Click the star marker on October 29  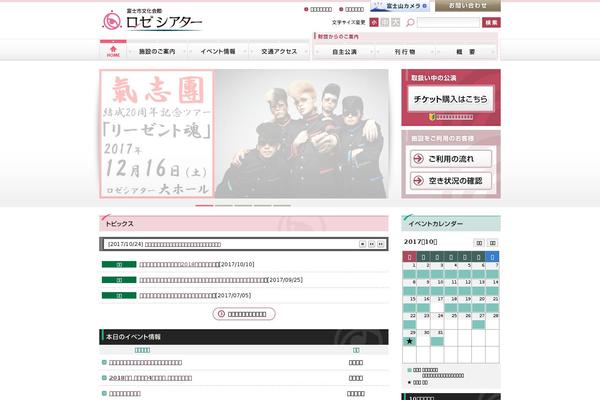point(409,341)
